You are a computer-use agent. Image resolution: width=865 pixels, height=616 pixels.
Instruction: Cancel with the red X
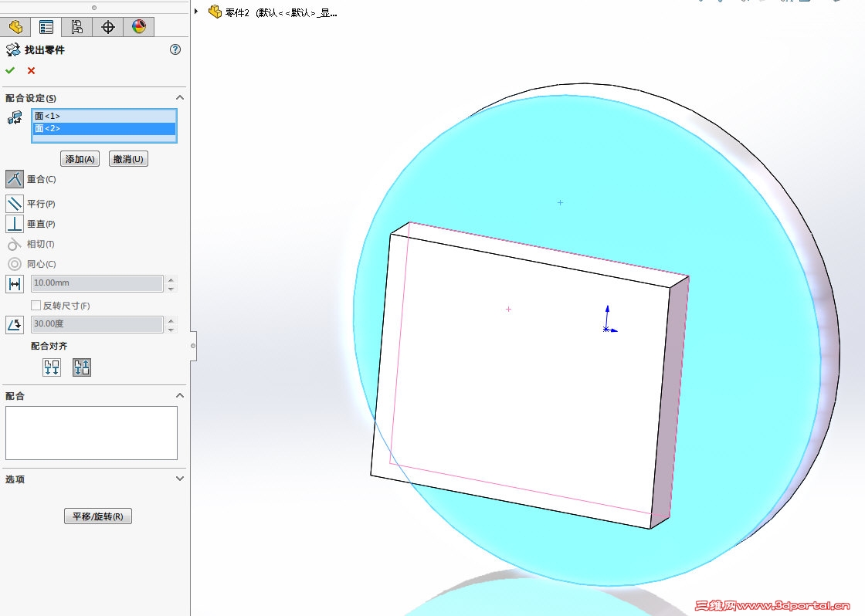pyautogui.click(x=31, y=70)
